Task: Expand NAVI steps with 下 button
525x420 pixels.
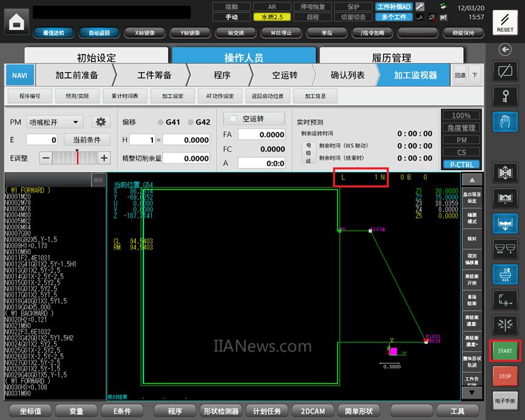Action: pos(475,75)
